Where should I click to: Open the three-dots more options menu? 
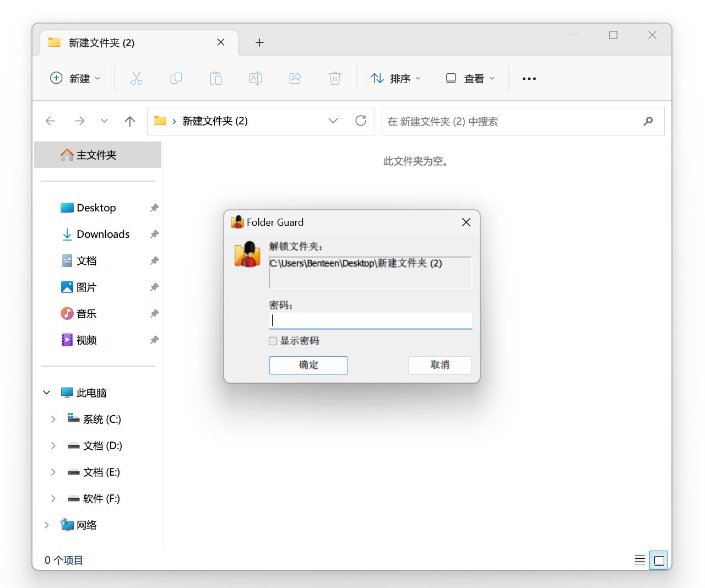point(529,79)
